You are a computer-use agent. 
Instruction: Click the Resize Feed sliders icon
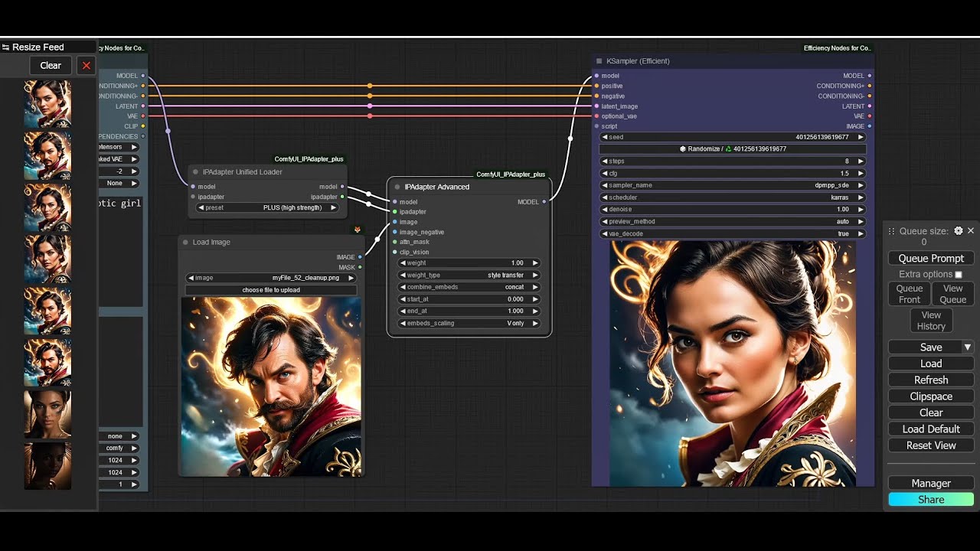[x=5, y=47]
